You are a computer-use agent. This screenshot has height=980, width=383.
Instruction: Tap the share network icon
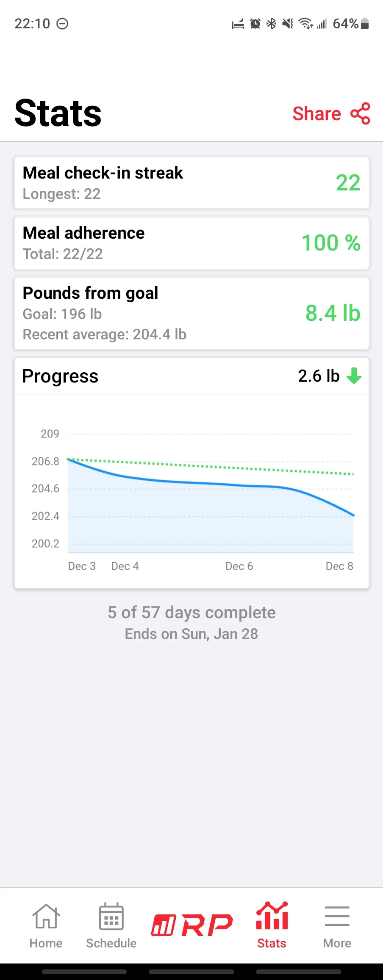[x=361, y=113]
